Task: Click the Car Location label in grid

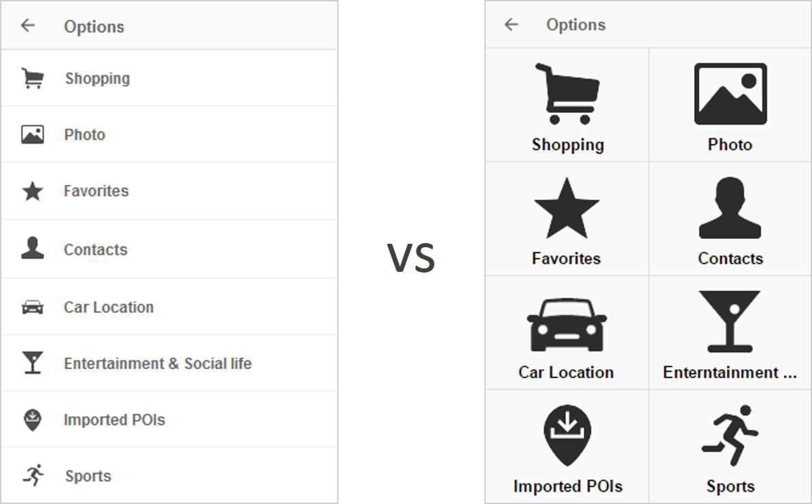Action: tap(566, 373)
